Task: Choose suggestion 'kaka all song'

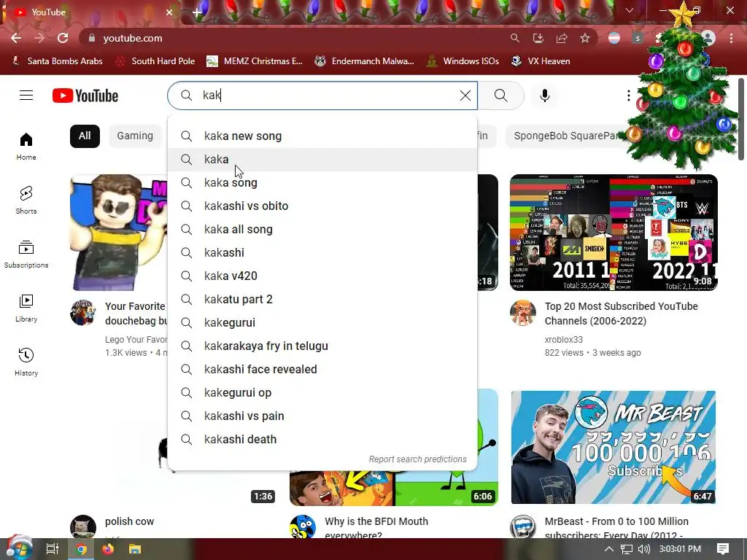Action: tap(322, 230)
